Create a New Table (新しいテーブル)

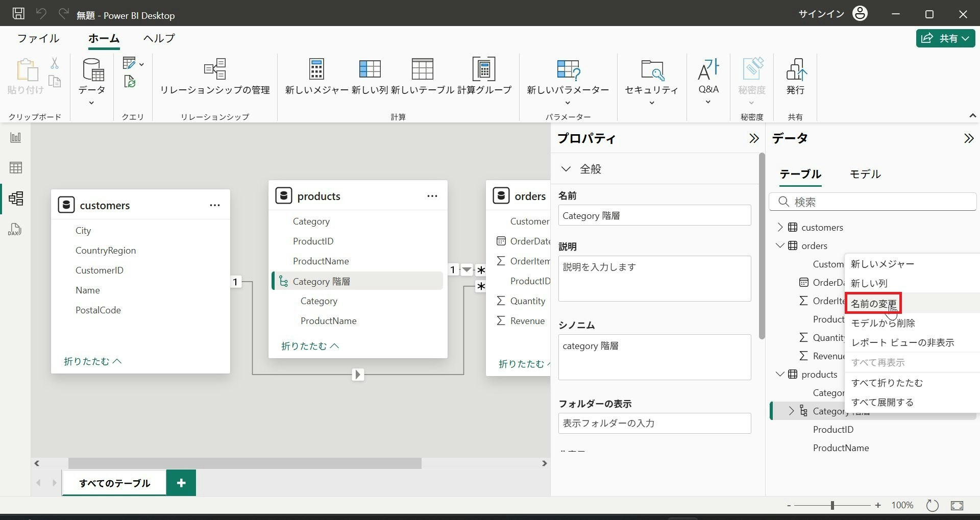click(x=422, y=77)
